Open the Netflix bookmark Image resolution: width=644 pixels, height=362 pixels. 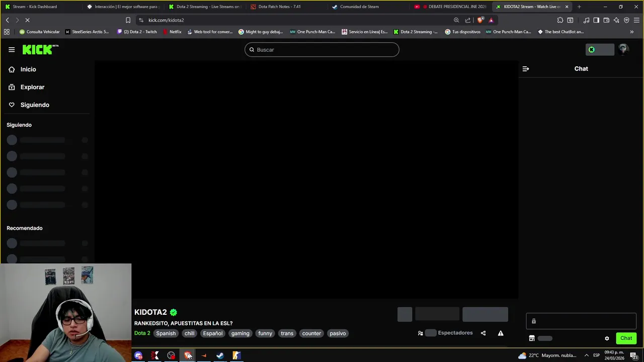pos(172,32)
